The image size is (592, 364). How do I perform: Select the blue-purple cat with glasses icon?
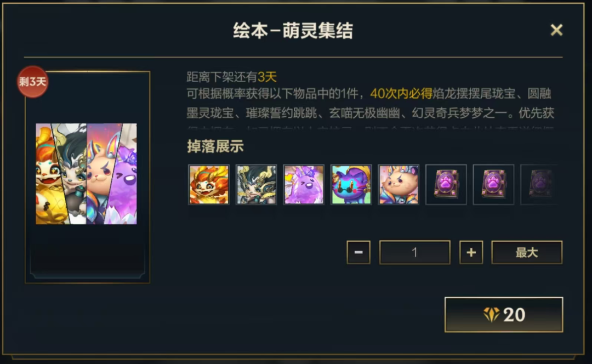[x=351, y=185]
